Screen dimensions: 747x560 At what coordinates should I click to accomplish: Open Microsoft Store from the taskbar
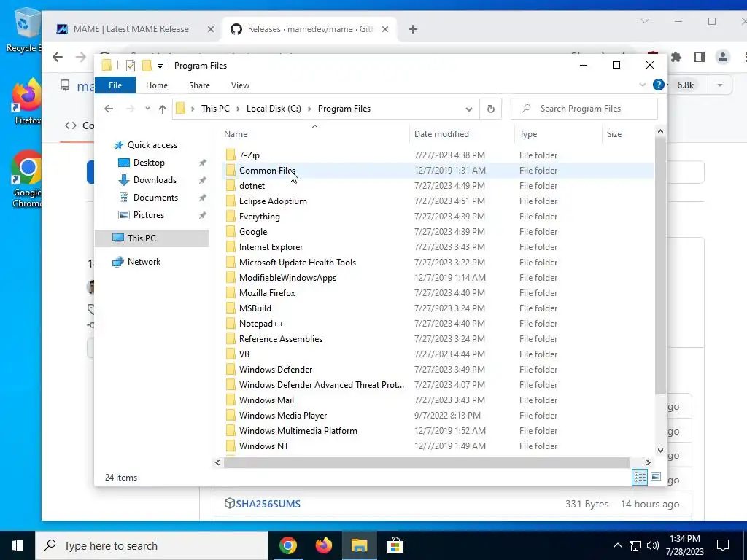(395, 545)
